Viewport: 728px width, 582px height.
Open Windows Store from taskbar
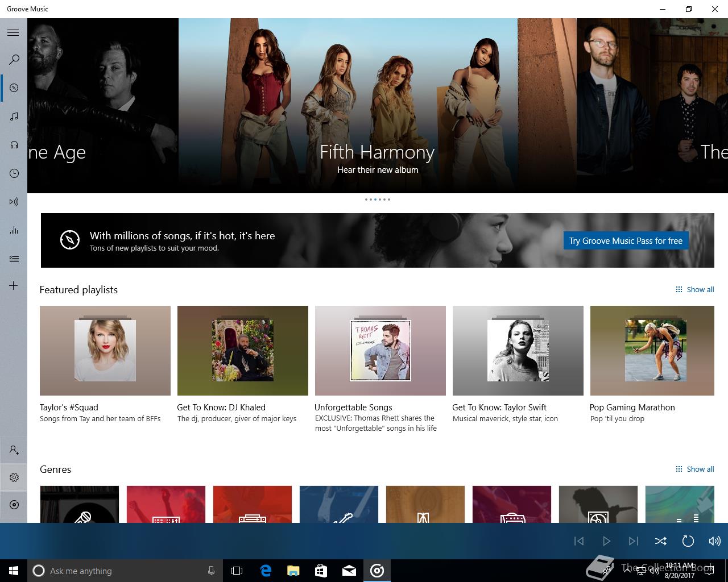[321, 571]
